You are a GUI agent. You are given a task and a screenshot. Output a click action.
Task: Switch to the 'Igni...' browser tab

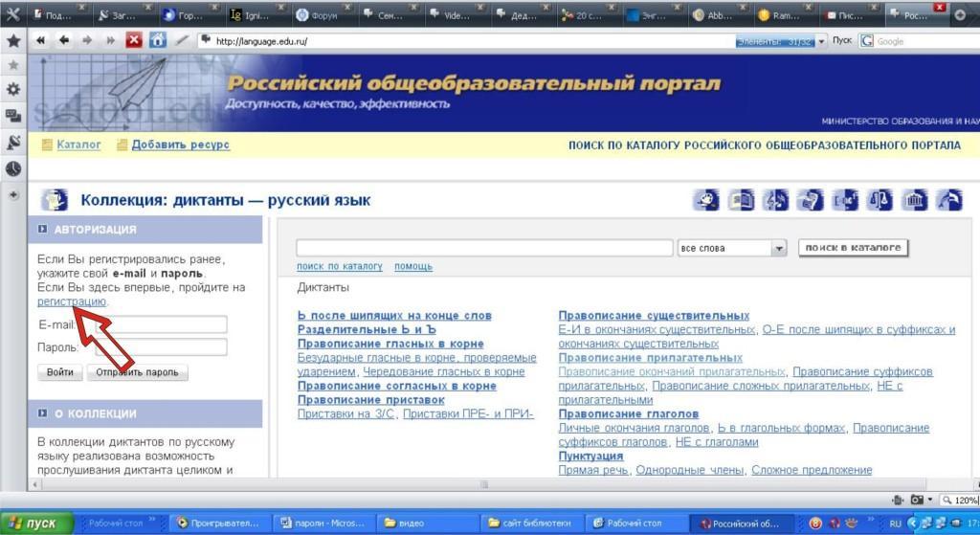click(256, 15)
